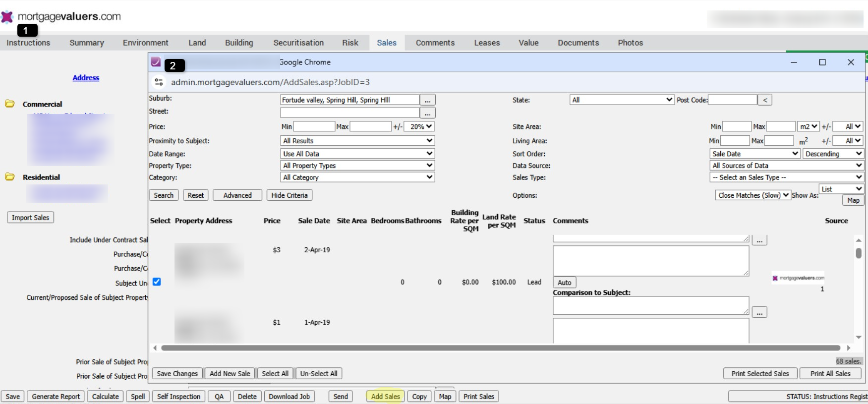Click the Price Min input field
Screen dimensions: 868x404
point(314,126)
